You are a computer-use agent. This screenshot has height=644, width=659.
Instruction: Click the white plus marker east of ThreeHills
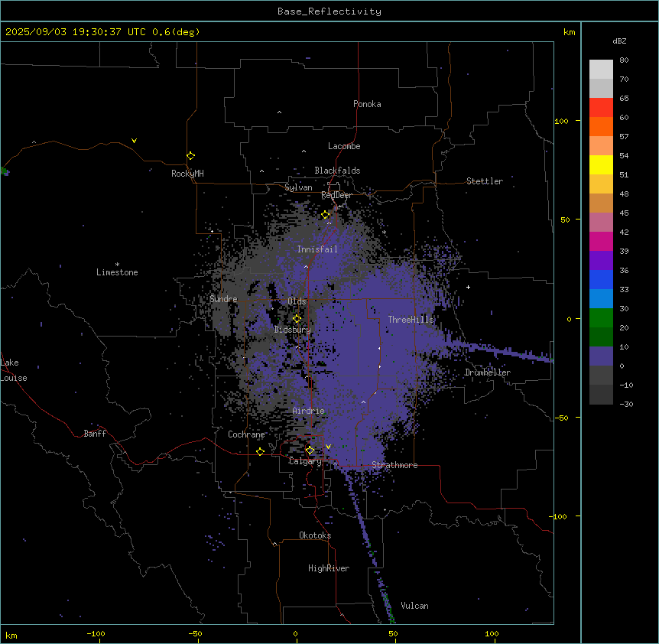(468, 287)
